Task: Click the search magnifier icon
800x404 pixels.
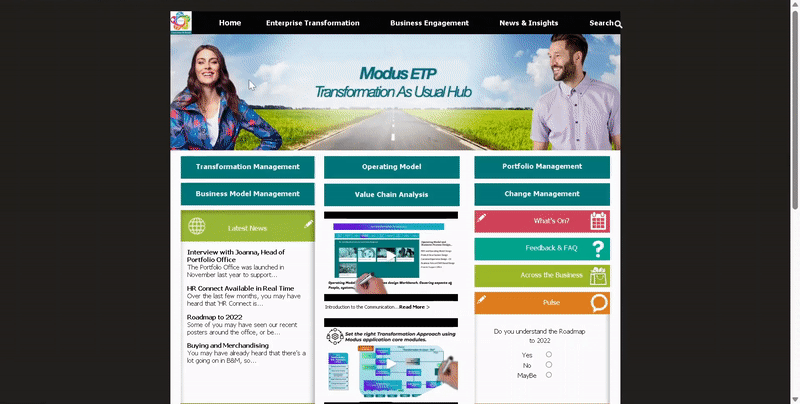Action: [618, 24]
